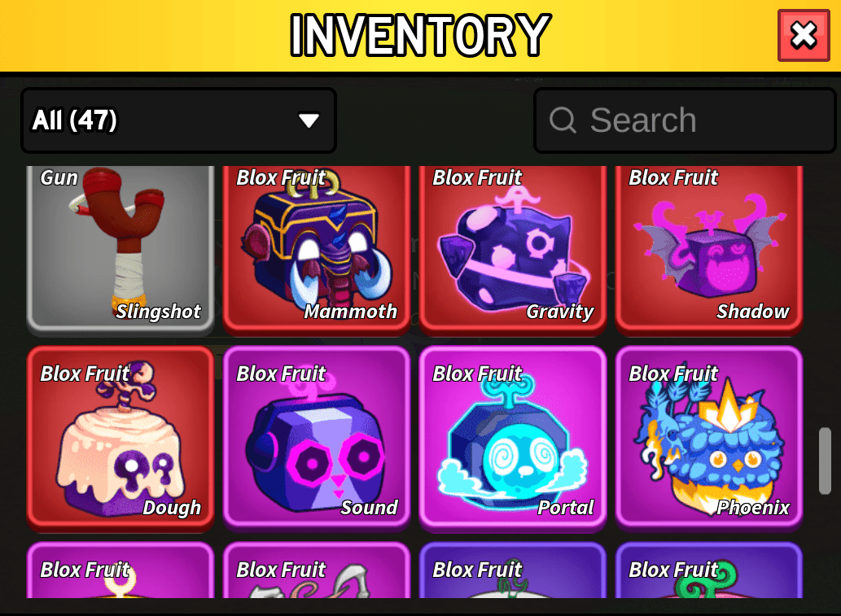Click the INVENTORY title header

(420, 35)
